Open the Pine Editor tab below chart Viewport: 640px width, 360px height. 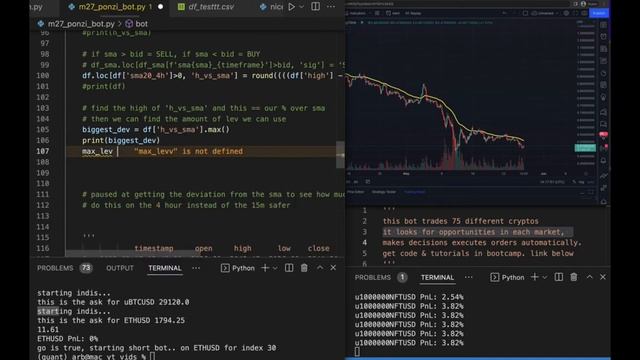coord(356,192)
